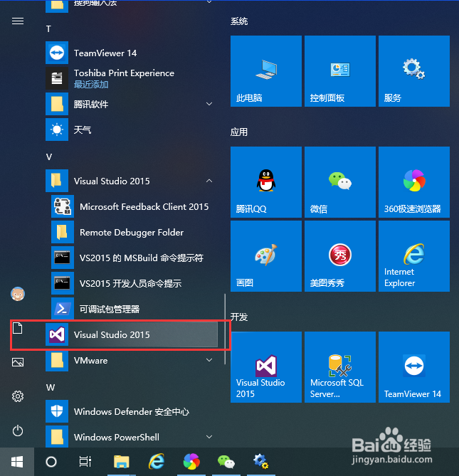Open Windows Defender 安全中心
459x476 pixels.
click(x=132, y=411)
